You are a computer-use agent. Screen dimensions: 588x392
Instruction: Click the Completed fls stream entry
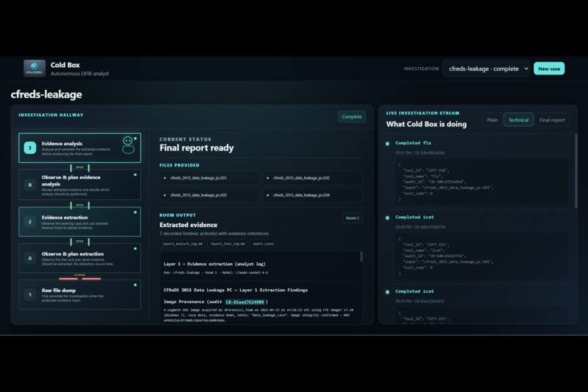point(413,143)
